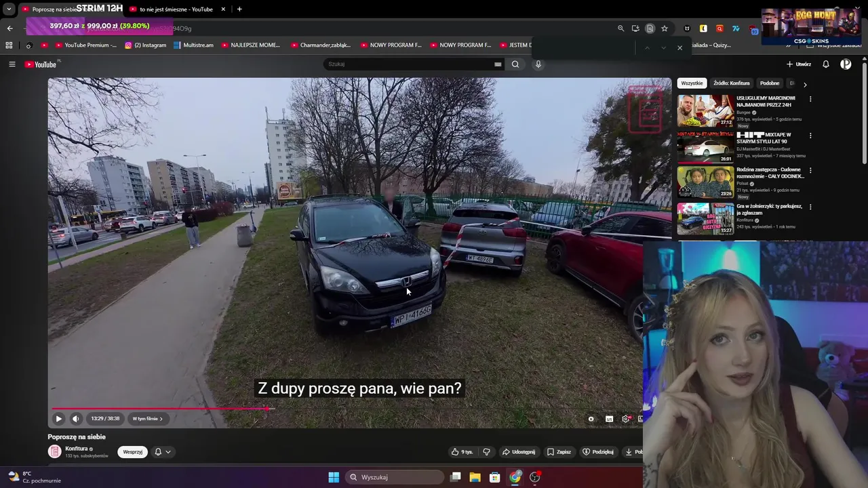Start voice search with microphone icon
This screenshot has width=868, height=488.
tap(538, 64)
